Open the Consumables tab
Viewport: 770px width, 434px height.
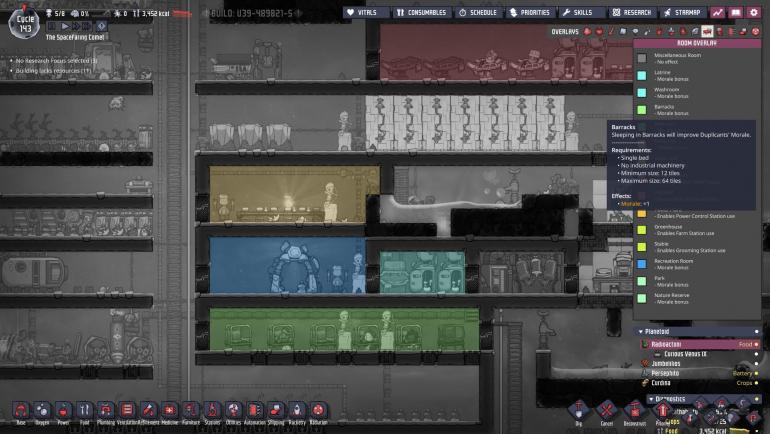pos(421,12)
